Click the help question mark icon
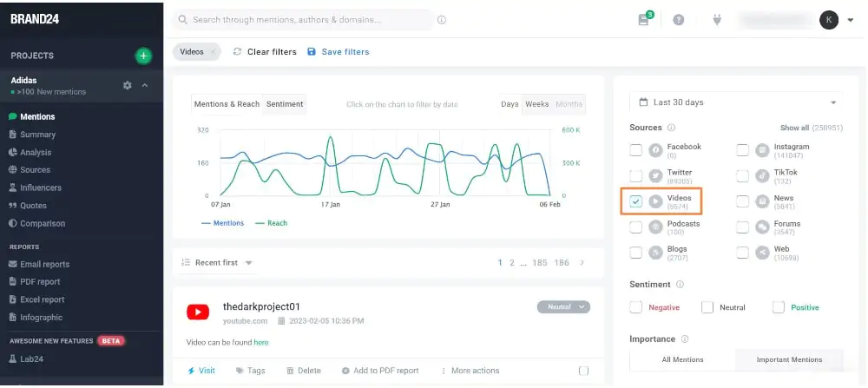 679,20
